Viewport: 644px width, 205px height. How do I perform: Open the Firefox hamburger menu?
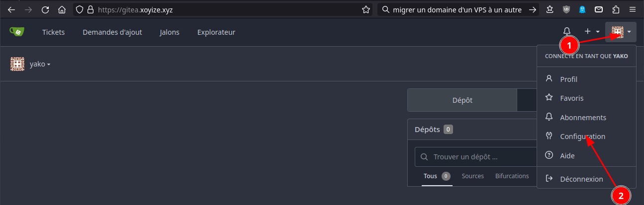633,9
